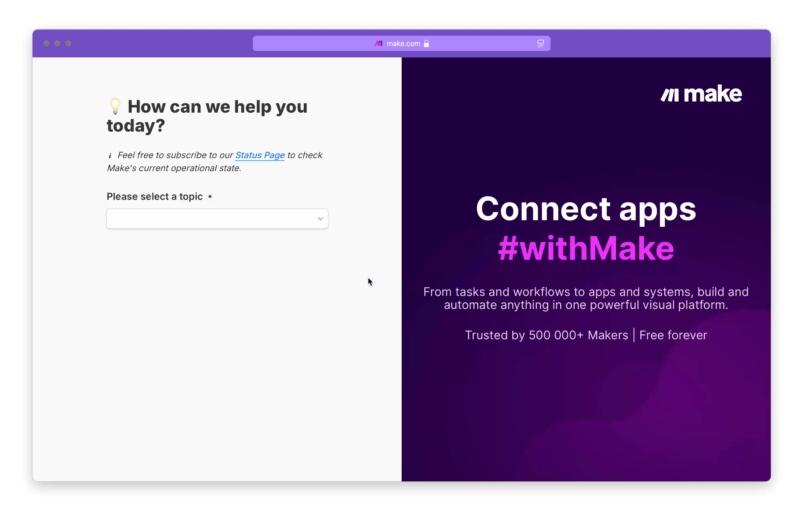Click the info icon before 'Feel free'
812x515 pixels.
[110, 155]
